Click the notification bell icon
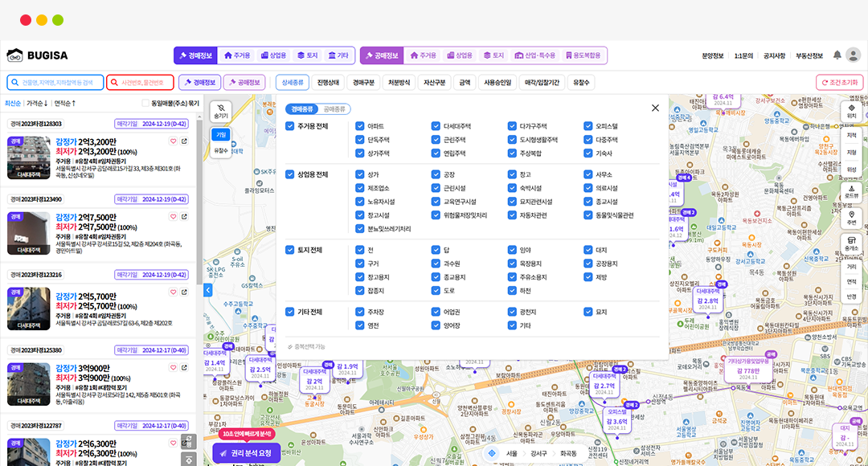 [x=837, y=55]
